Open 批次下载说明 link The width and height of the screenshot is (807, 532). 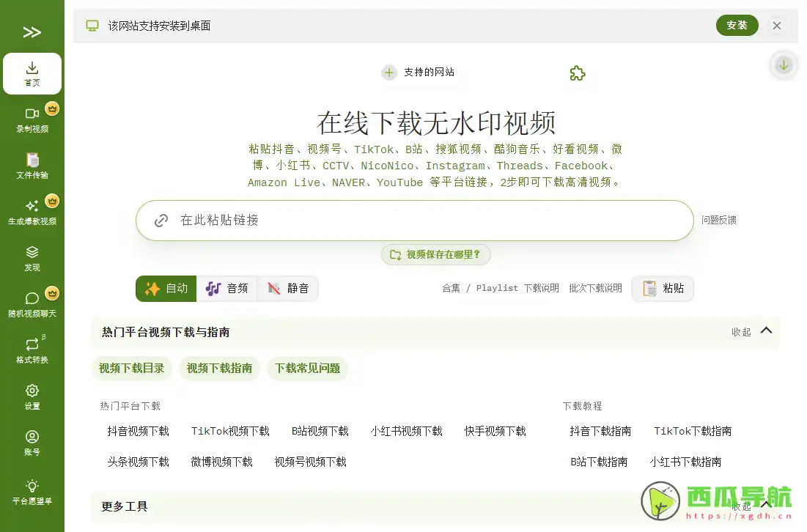tap(595, 288)
